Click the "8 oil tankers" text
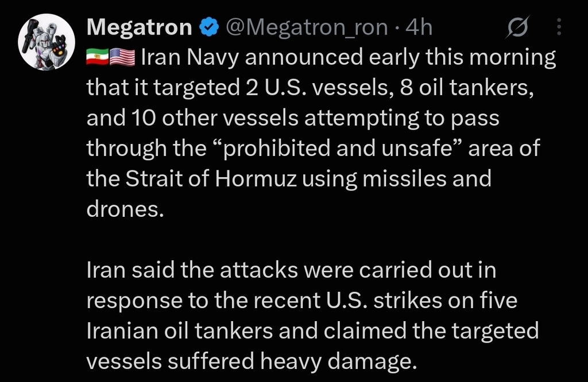The image size is (588, 382). click(466, 88)
